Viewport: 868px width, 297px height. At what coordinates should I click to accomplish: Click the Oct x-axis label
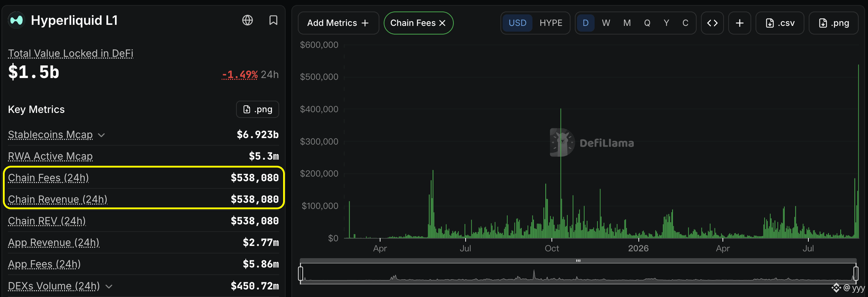click(552, 248)
